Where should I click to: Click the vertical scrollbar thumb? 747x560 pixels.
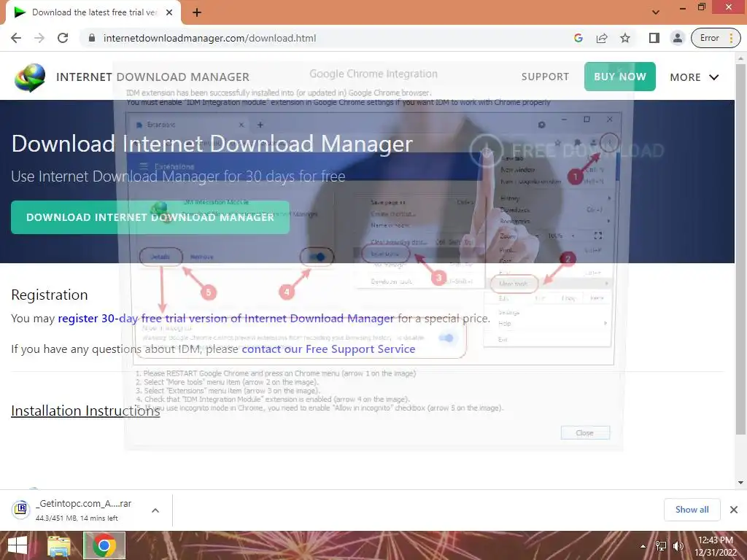(x=740, y=249)
